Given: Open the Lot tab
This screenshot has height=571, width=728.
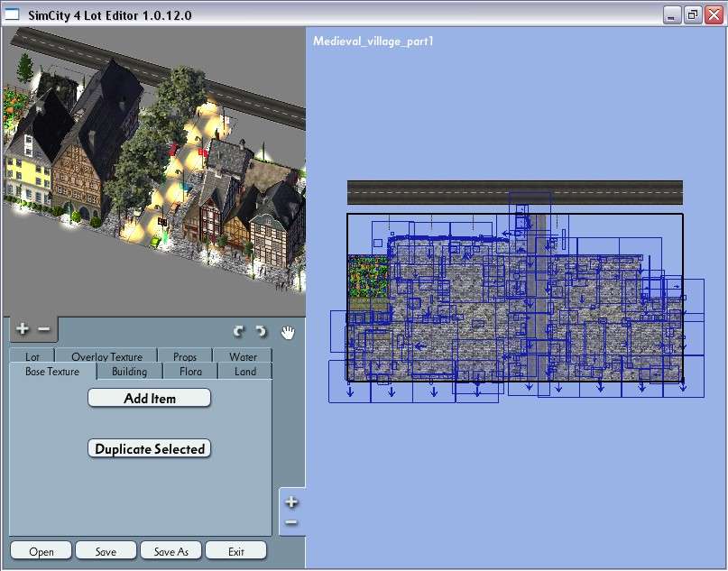Looking at the screenshot, I should 32,356.
